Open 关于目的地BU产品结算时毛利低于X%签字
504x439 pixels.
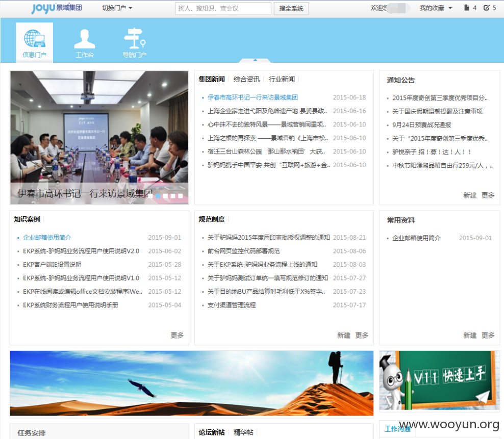coord(266,292)
